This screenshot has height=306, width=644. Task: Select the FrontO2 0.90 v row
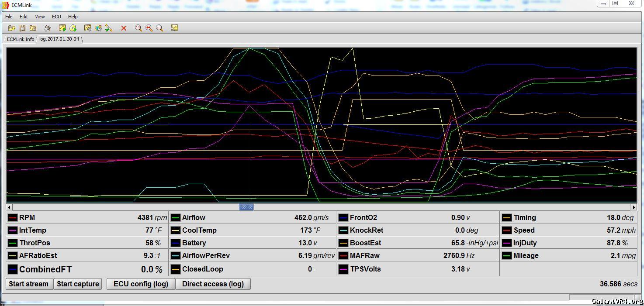click(418, 217)
